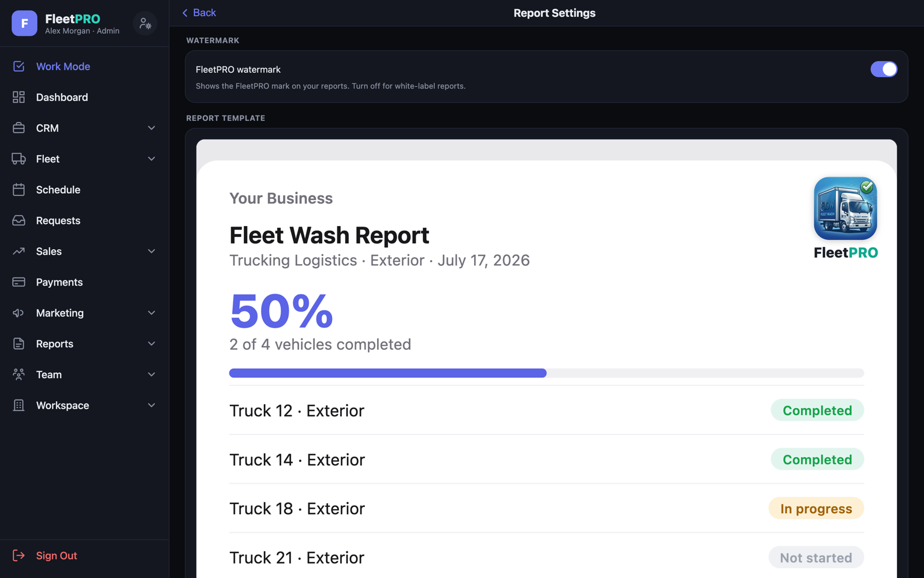Screen dimensions: 924x578
Task: Sign Out of the account
Action: 56,555
